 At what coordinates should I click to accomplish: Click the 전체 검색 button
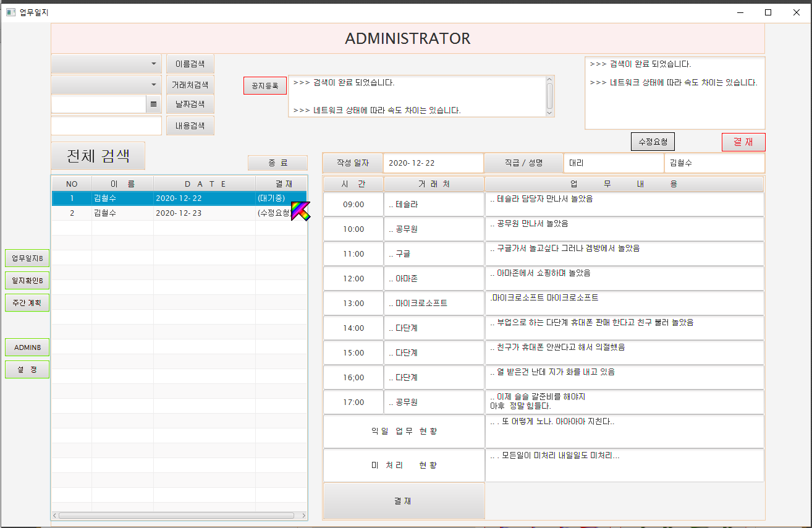pos(98,156)
